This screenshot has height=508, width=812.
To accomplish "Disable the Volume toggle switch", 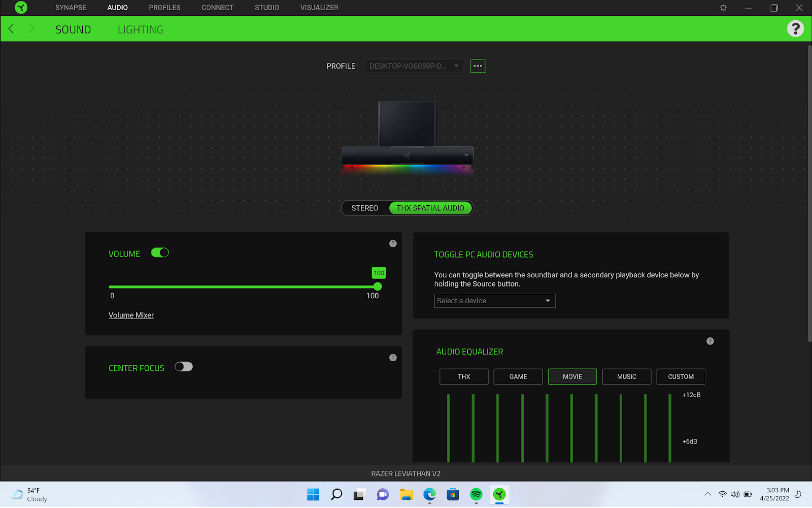I will coord(160,253).
